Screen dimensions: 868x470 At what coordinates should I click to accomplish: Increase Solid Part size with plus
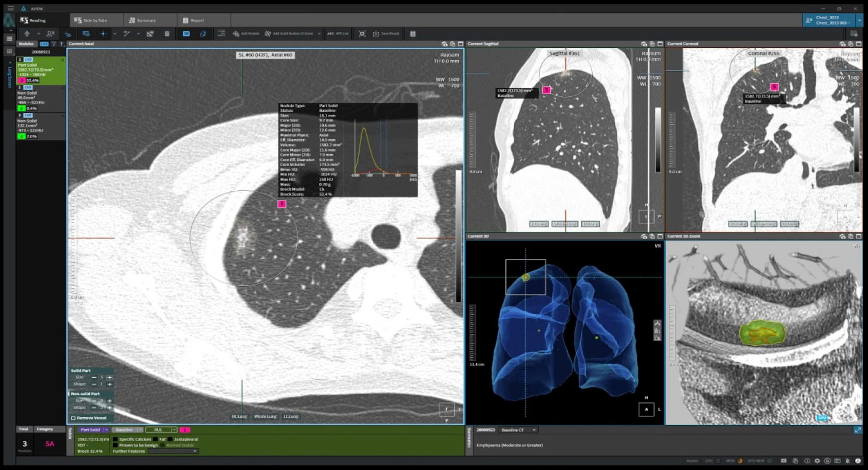click(x=109, y=377)
